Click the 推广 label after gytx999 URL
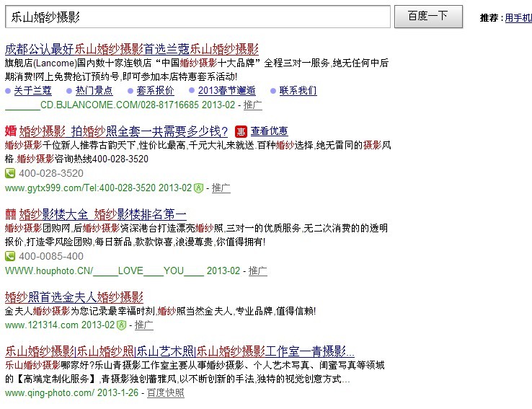The width and height of the screenshot is (532, 409). point(221,188)
